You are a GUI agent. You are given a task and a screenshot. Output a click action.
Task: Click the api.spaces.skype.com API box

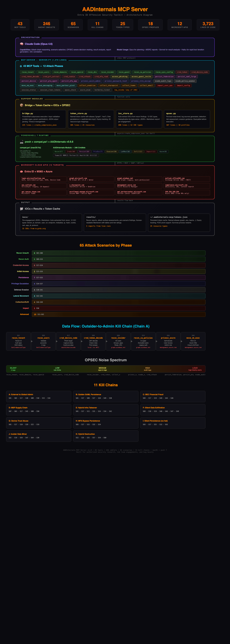tap(43, 192)
